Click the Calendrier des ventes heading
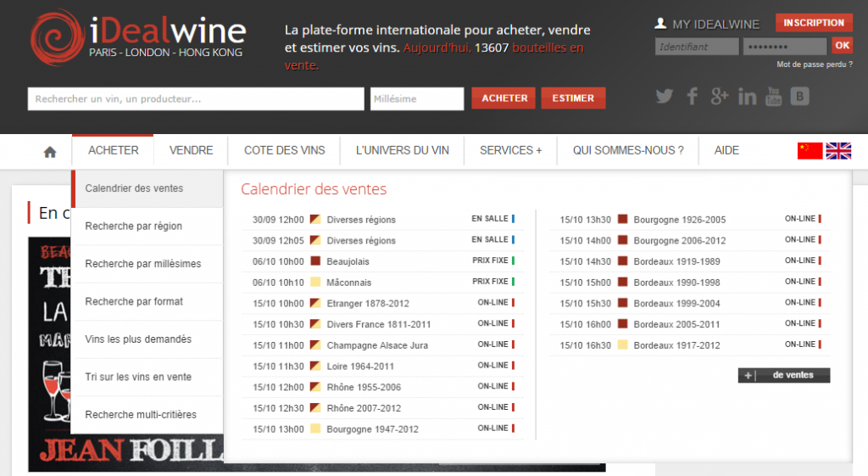868x476 pixels. coord(314,189)
